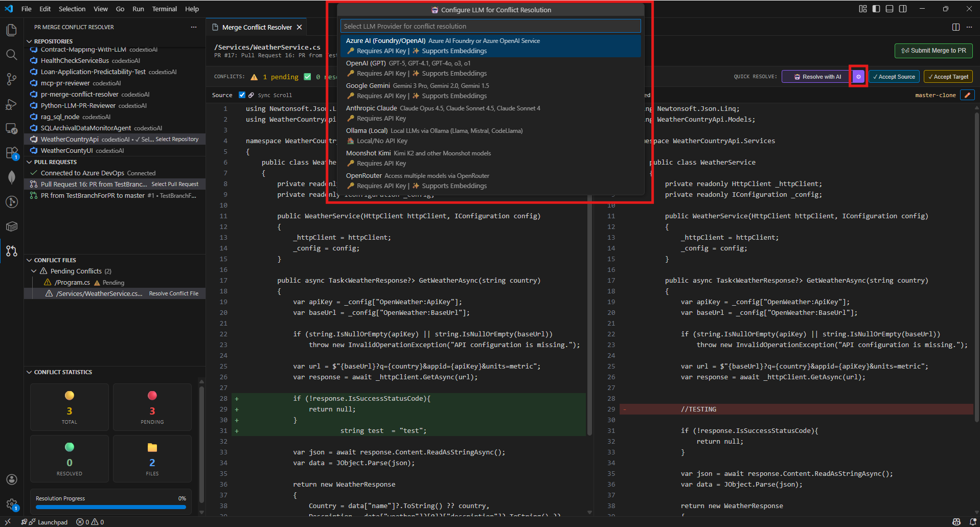The image size is (980, 527).
Task: Click Accept Source button
Action: pos(894,77)
